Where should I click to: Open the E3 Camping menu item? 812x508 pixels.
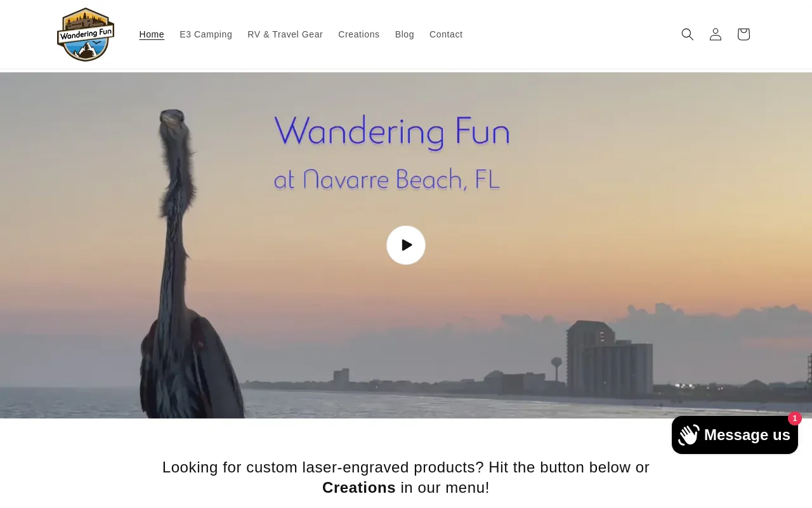tap(206, 34)
